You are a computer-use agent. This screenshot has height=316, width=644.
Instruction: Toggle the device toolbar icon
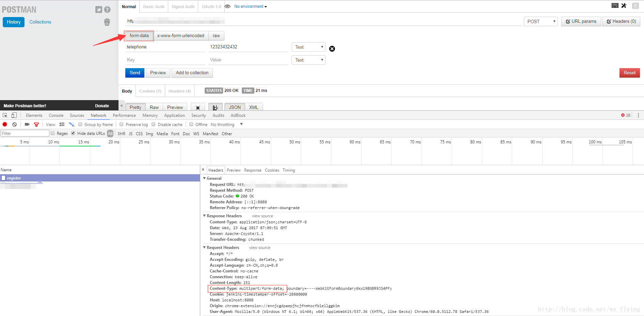click(x=14, y=115)
